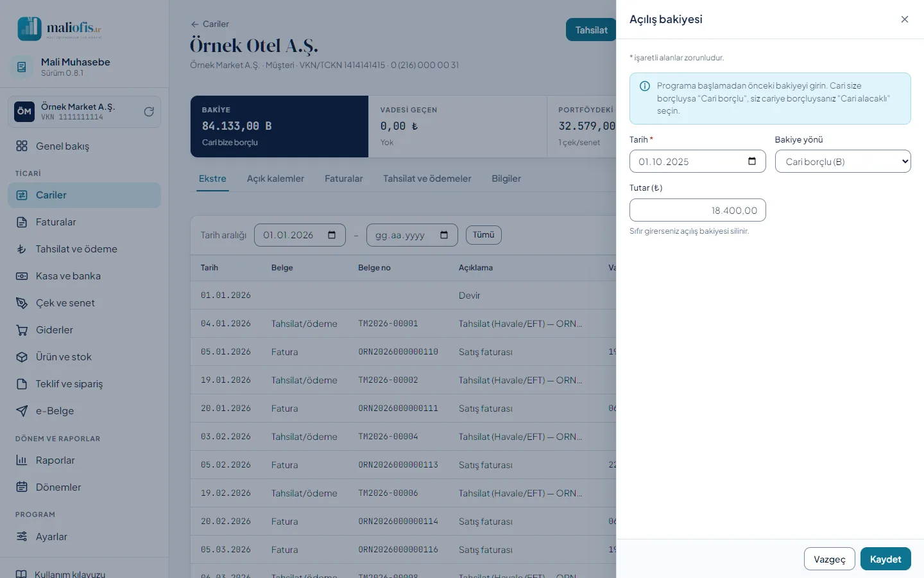
Task: Go back via the Cariler link
Action: [x=210, y=24]
